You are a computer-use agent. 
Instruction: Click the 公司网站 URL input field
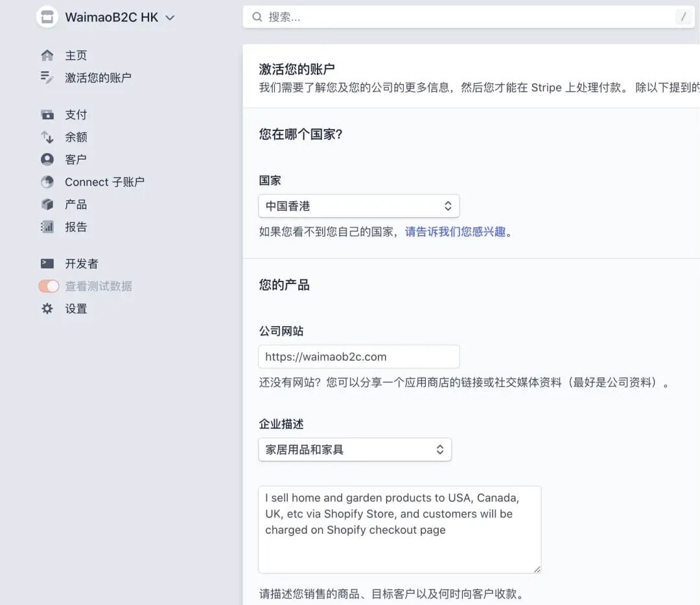(x=358, y=357)
